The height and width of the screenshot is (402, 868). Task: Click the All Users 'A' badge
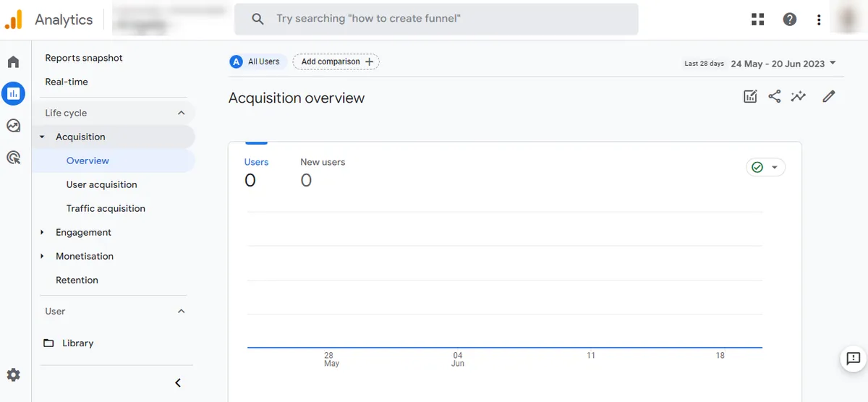point(236,61)
